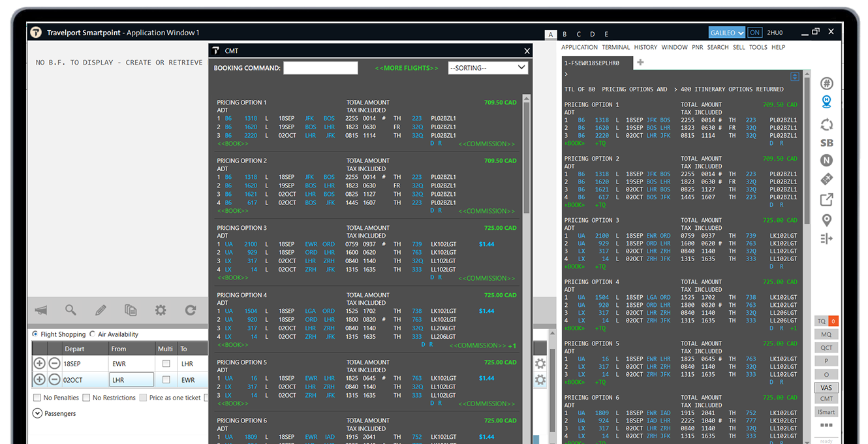The width and height of the screenshot is (868, 444).
Task: Click the megaphone announcements icon
Action: (41, 310)
